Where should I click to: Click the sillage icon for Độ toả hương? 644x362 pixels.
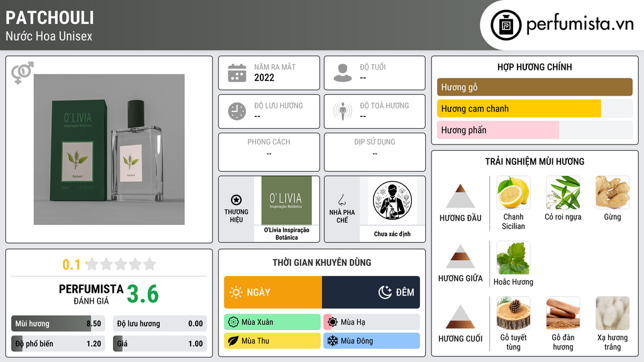343,111
